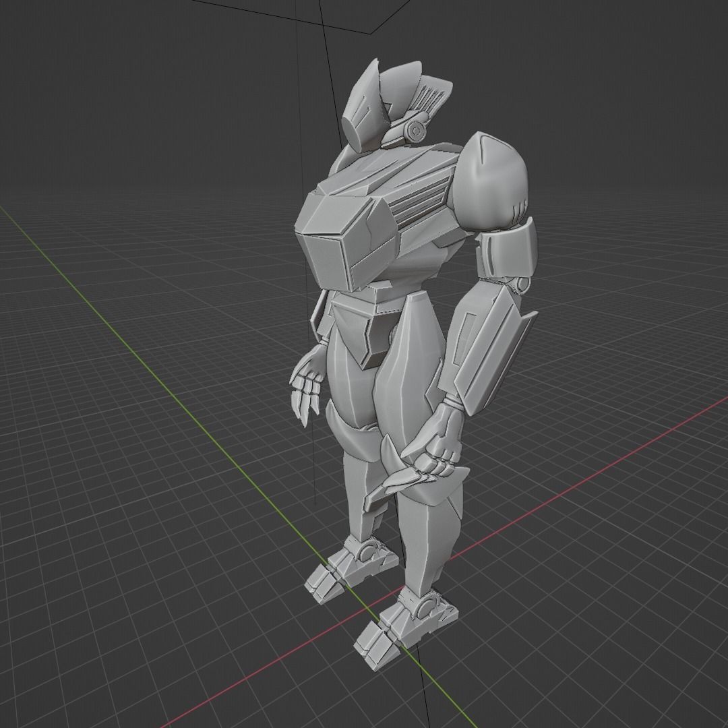Click the robot's rounded shoulder pauldron
This screenshot has width=728, height=728.
click(x=491, y=181)
